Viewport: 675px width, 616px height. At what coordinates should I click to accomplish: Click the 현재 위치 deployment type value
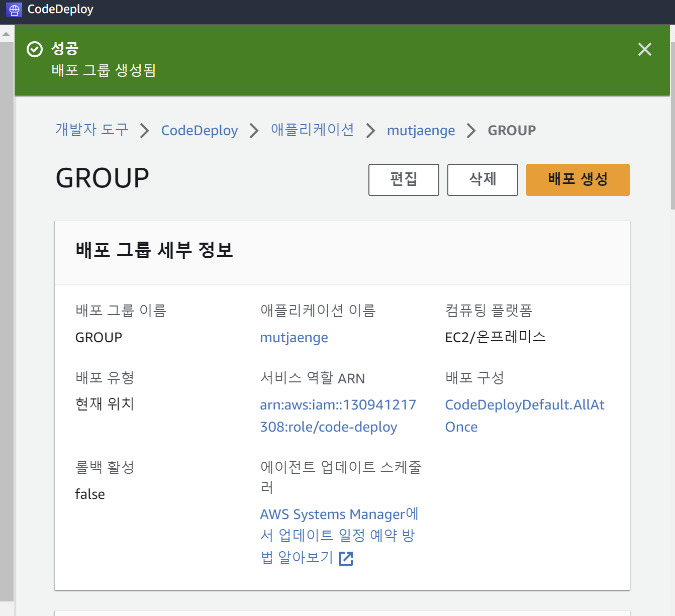105,404
